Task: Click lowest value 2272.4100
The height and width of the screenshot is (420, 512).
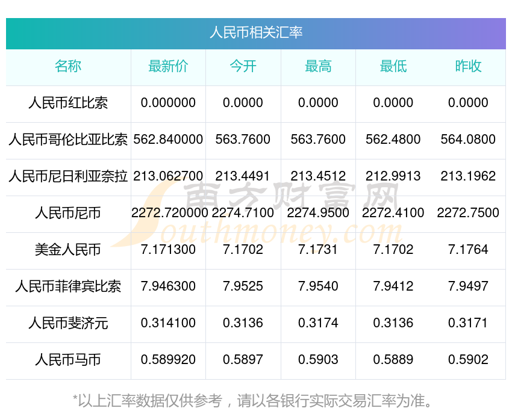Action: [x=393, y=213]
